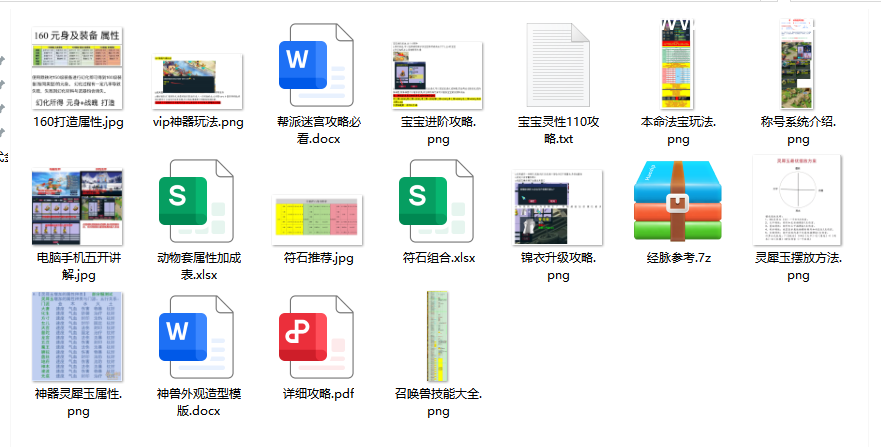Click the vip神器玩法.png image thumbnail

coord(197,80)
